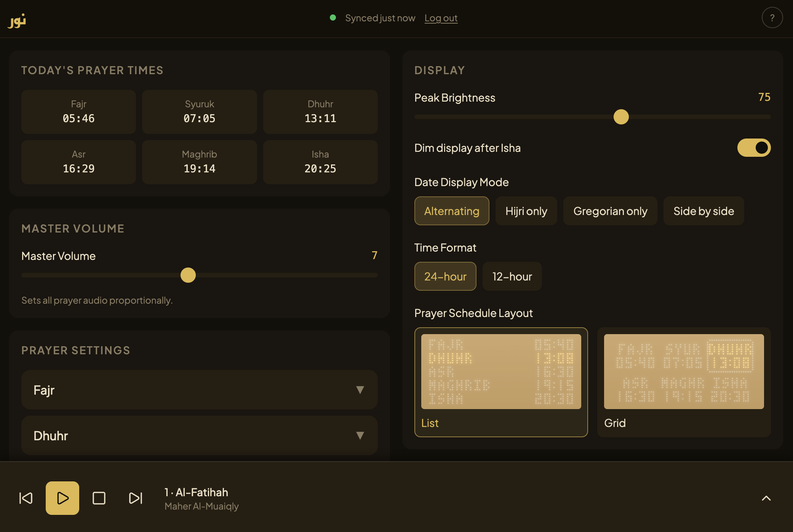The height and width of the screenshot is (532, 793).
Task: Click the master volume value 7
Action: 374,255
